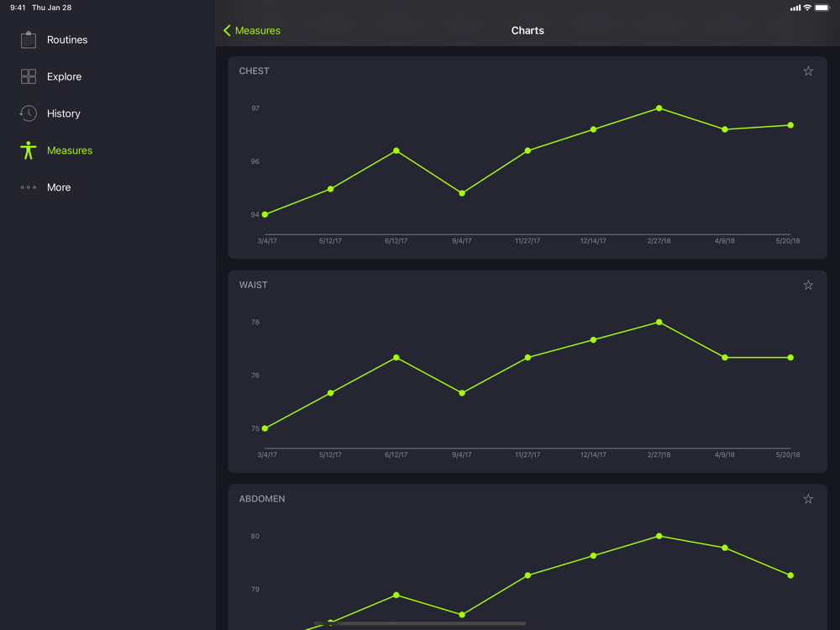This screenshot has width=840, height=630.
Task: Tap the home indicator bar at bottom
Action: [420, 623]
